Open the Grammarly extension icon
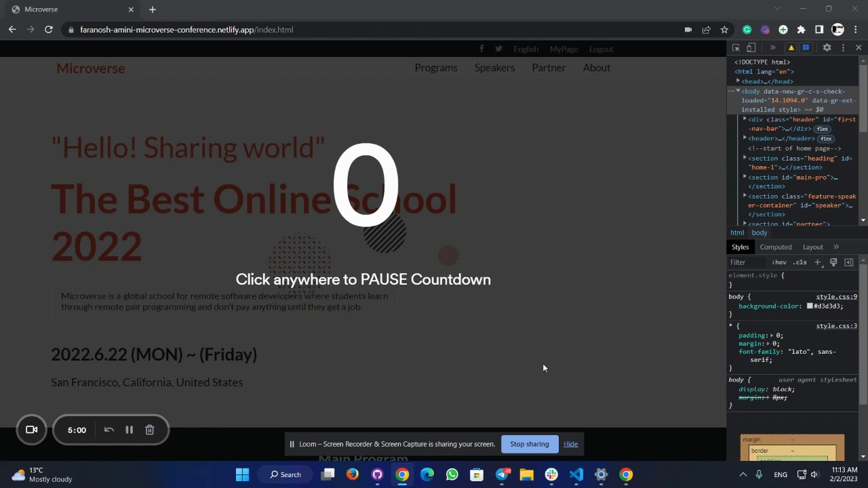 [x=747, y=30]
